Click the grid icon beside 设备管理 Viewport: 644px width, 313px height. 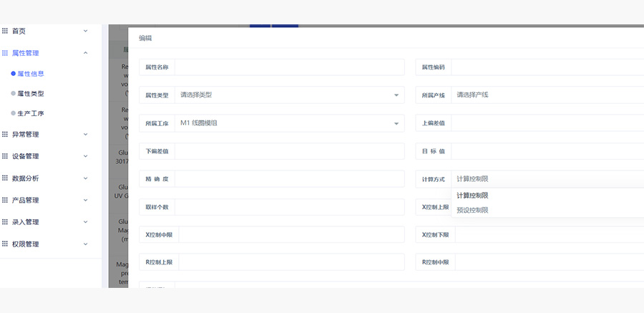[5, 156]
